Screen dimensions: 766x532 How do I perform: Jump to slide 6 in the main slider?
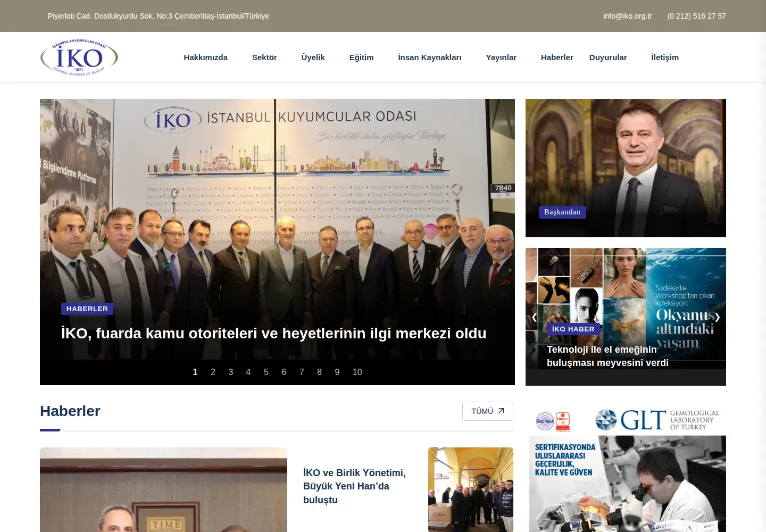[x=284, y=372]
